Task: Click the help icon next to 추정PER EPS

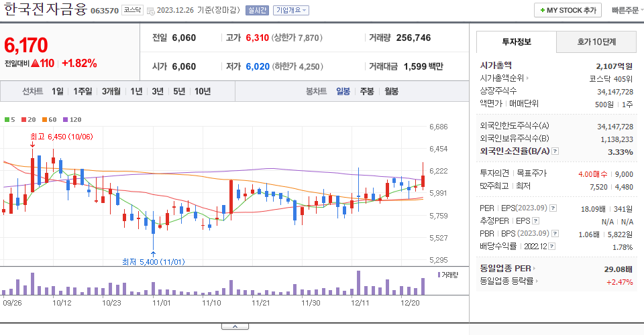Action: pyautogui.click(x=535, y=221)
